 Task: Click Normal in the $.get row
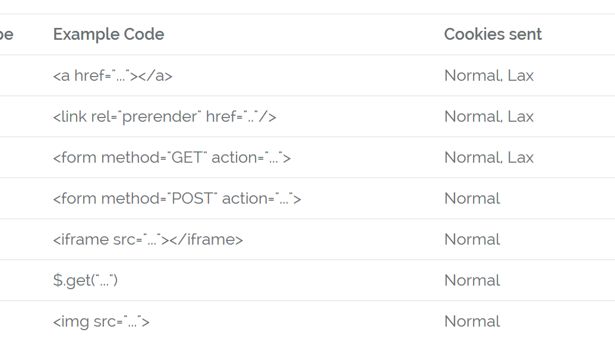pyautogui.click(x=472, y=280)
